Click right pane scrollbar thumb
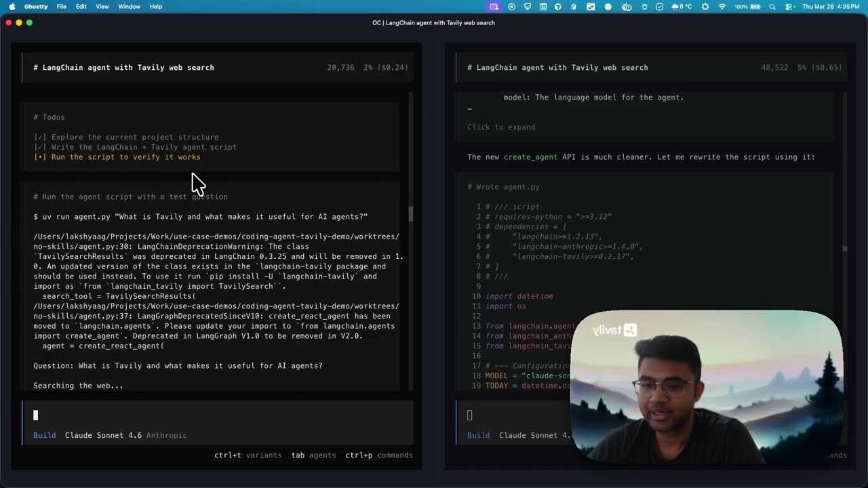 (844, 249)
